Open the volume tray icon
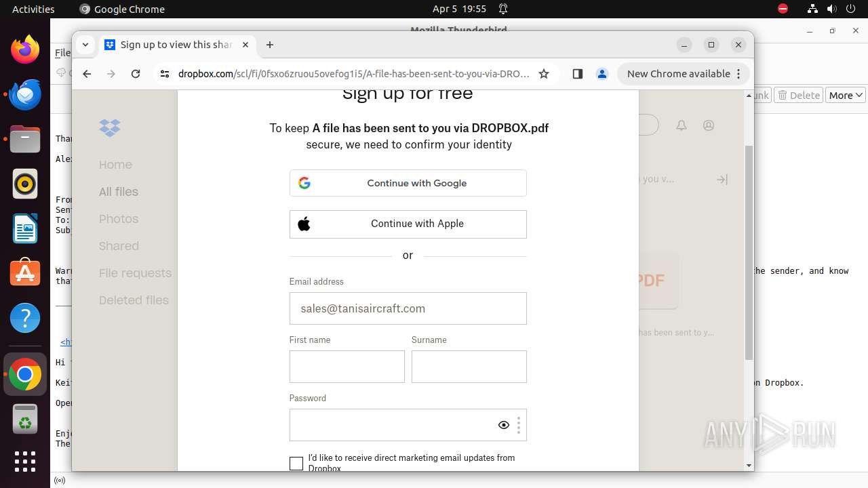Screen dimensions: 868x488 (x=833, y=9)
